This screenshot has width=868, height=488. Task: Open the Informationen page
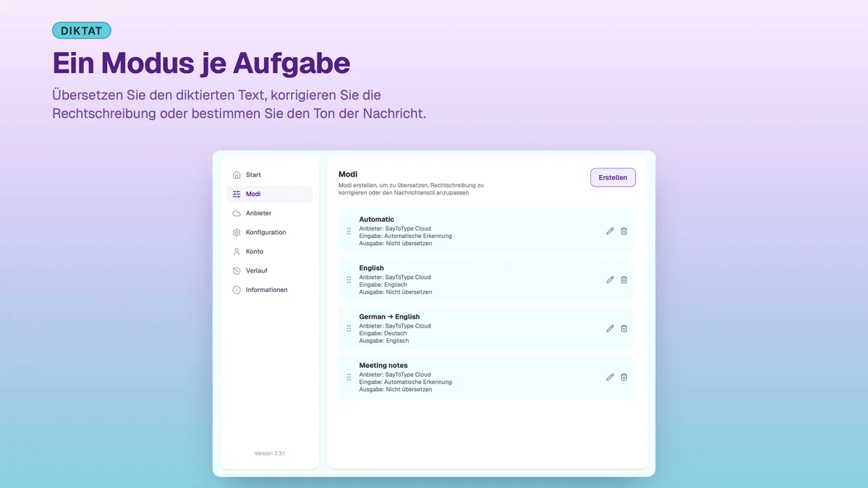(x=269, y=290)
